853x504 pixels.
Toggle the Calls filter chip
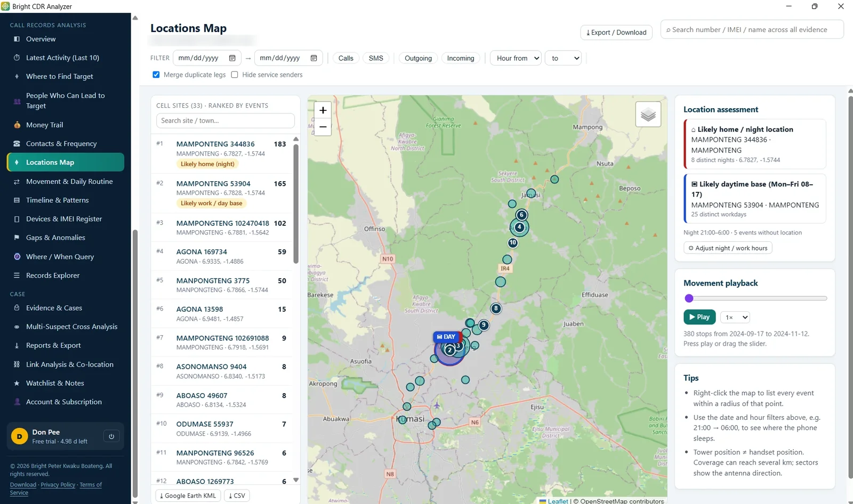[346, 58]
